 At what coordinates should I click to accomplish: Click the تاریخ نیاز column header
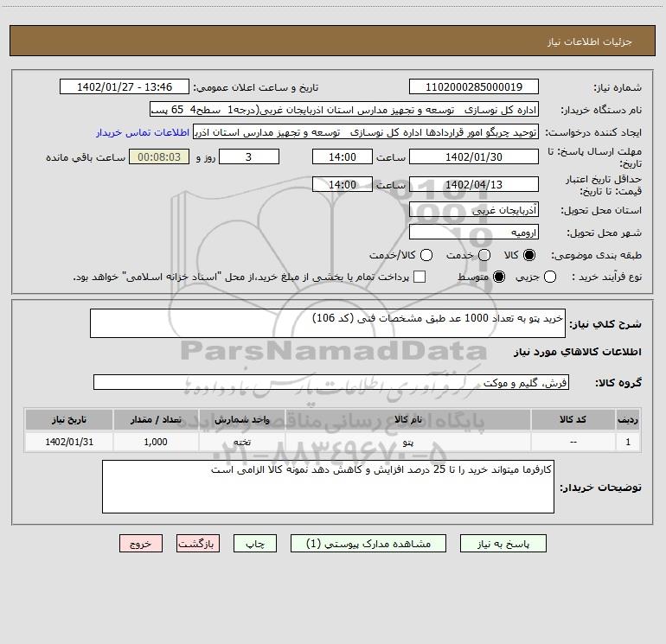click(69, 420)
